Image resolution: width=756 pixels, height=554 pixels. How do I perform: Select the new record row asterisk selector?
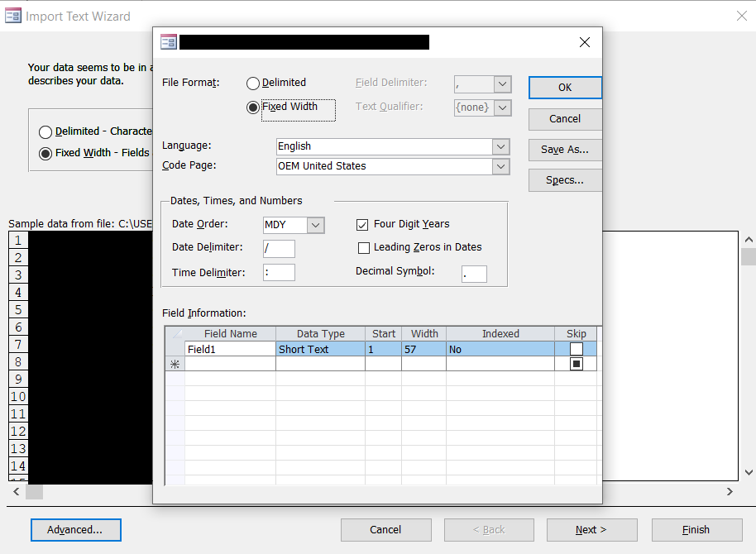[x=175, y=364]
